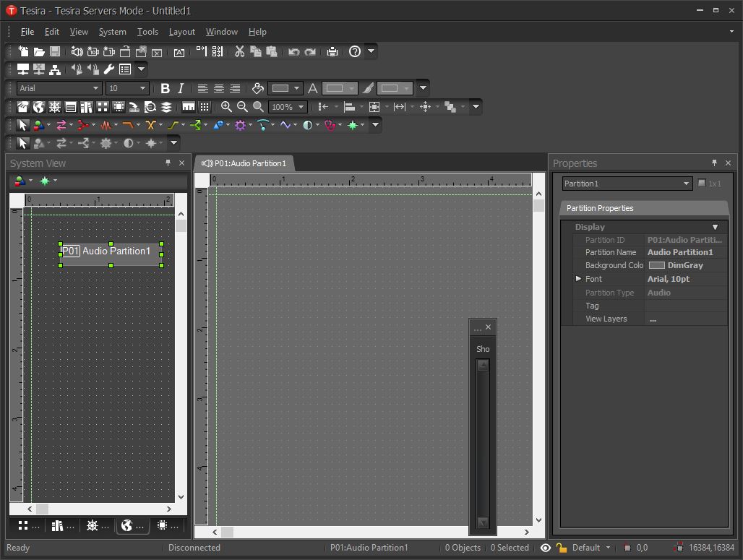The height and width of the screenshot is (560, 743).
Task: Insert a text box with the [A] icon
Action: tap(179, 52)
